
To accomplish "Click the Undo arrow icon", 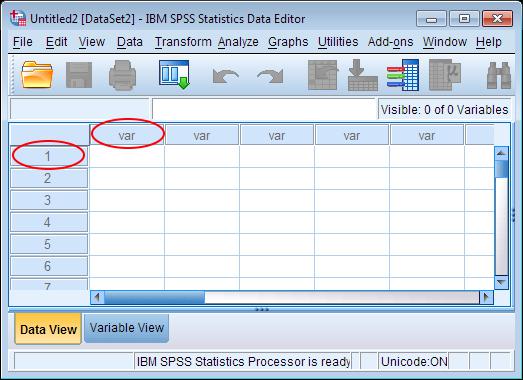I will coord(225,76).
